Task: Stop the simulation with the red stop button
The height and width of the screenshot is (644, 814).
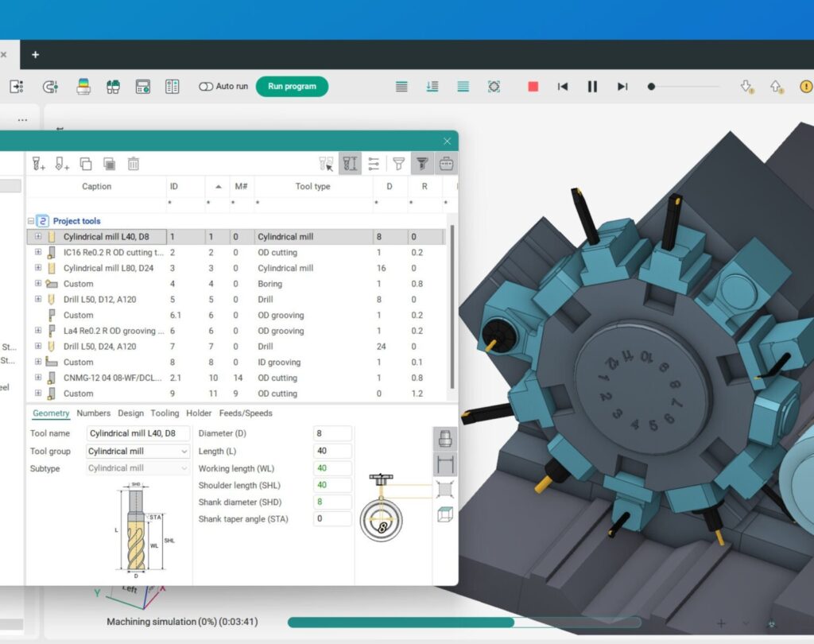Action: [533, 87]
